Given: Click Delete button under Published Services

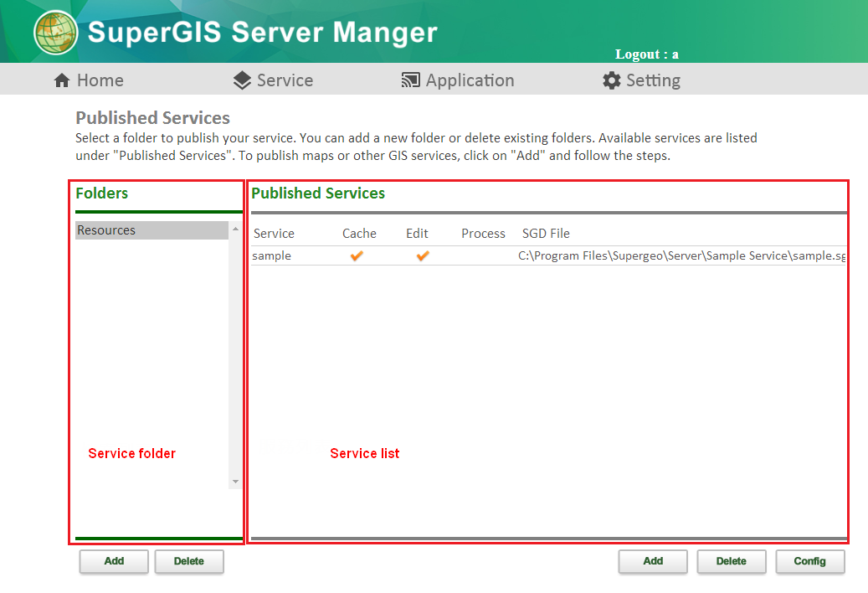Looking at the screenshot, I should [x=732, y=561].
